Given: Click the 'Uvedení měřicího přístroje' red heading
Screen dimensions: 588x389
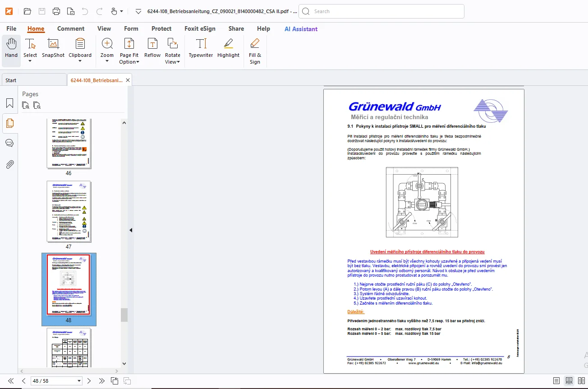Looking at the screenshot, I should [x=427, y=252].
